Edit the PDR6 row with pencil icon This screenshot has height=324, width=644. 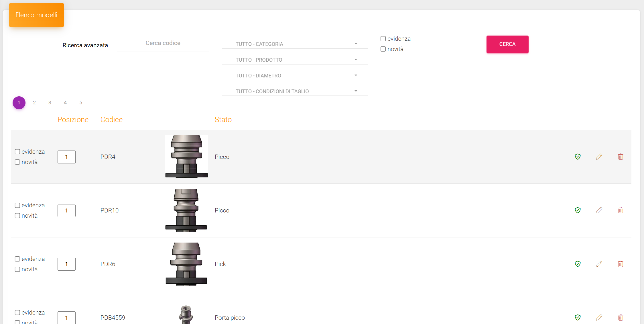pos(599,264)
